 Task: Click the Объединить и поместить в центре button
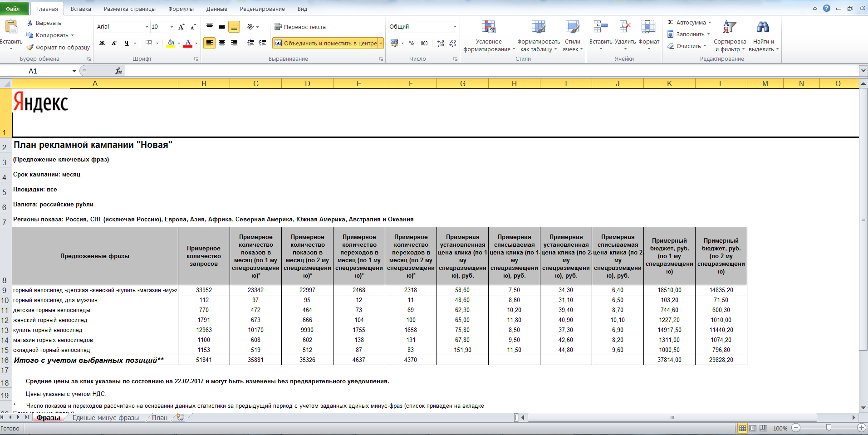(325, 43)
